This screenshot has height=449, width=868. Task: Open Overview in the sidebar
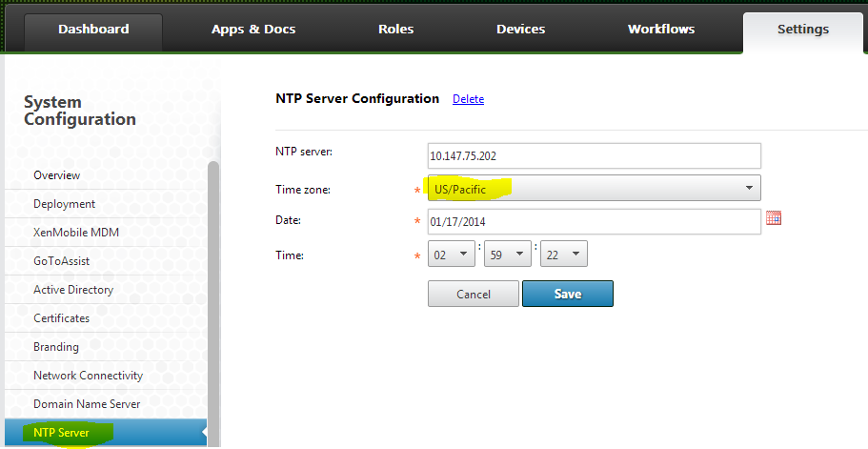57,175
